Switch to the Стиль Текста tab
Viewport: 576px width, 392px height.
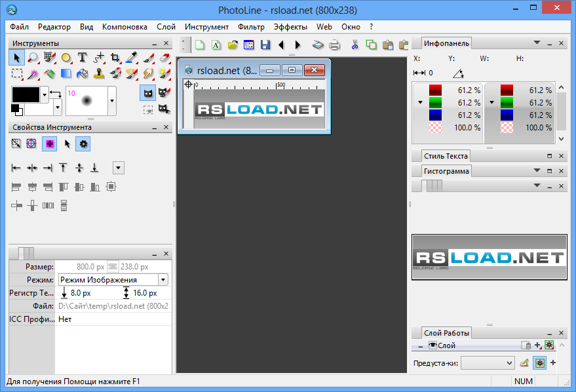(446, 156)
